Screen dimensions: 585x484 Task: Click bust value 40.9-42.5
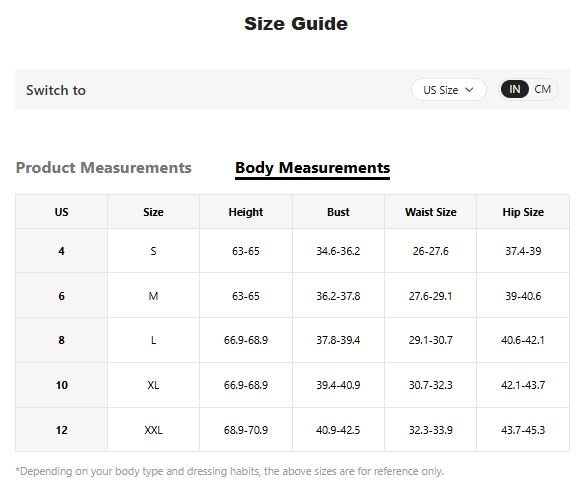pyautogui.click(x=338, y=430)
